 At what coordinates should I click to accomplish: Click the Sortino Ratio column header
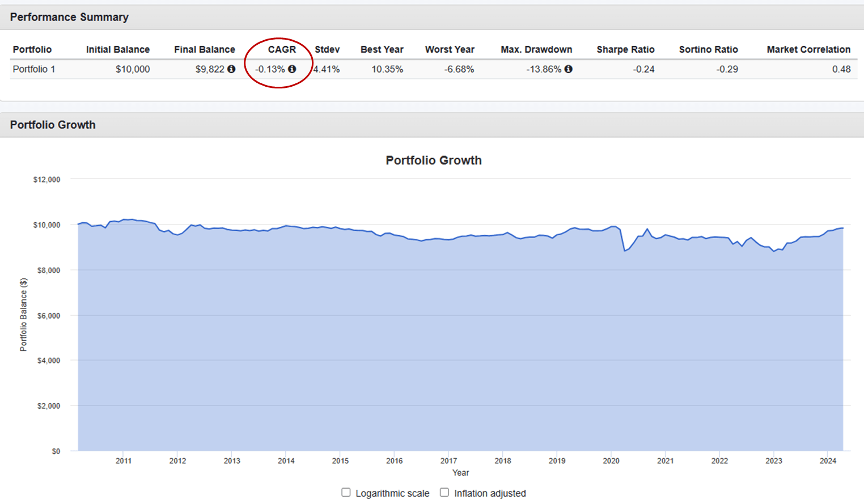tap(708, 49)
